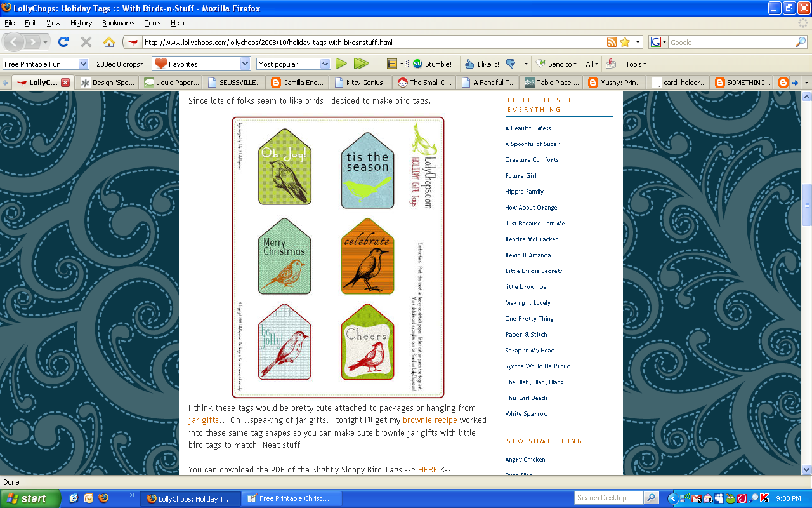Switch to Free Printable Christ... taskbar window
812x508 pixels.
(x=292, y=498)
